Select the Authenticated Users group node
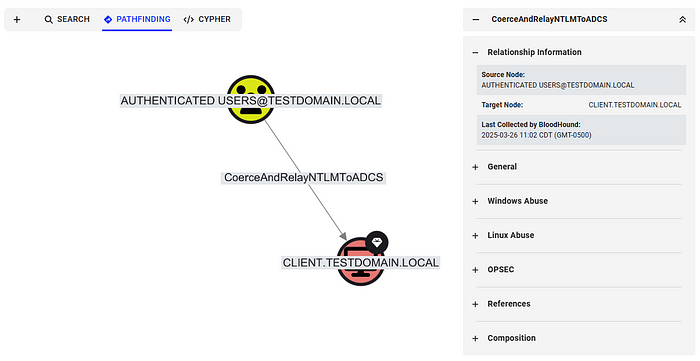 pos(250,100)
